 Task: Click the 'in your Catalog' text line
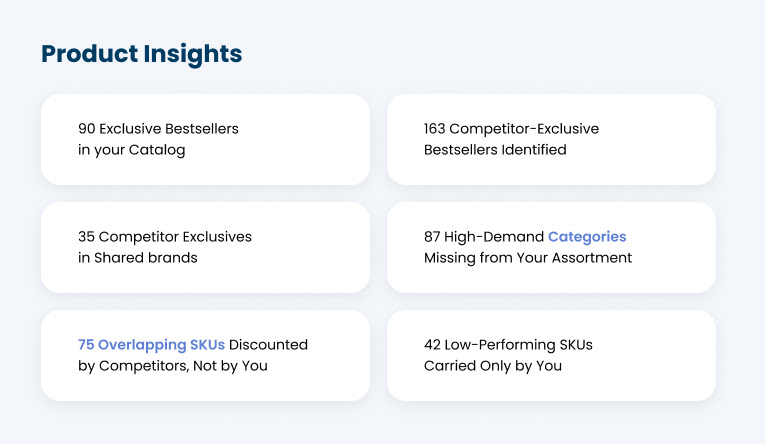tap(131, 150)
